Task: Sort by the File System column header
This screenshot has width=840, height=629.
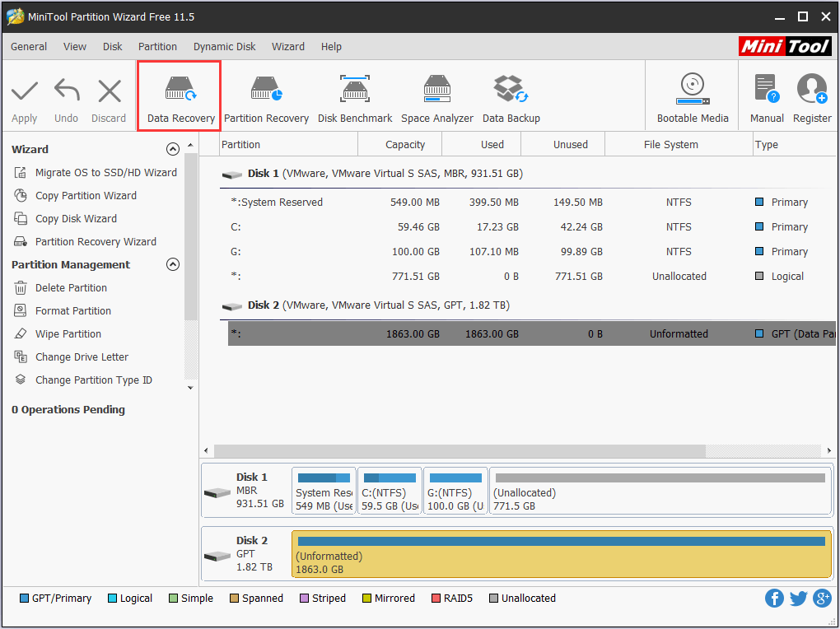Action: [679, 145]
